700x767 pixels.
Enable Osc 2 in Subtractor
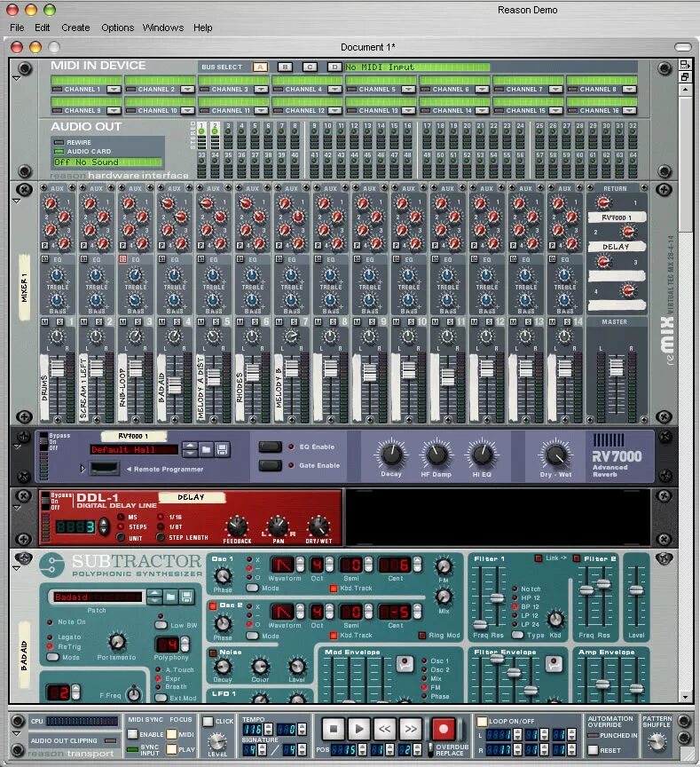[x=213, y=605]
